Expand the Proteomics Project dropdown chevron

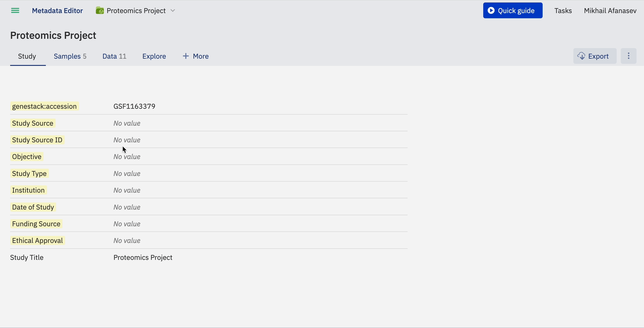[173, 11]
